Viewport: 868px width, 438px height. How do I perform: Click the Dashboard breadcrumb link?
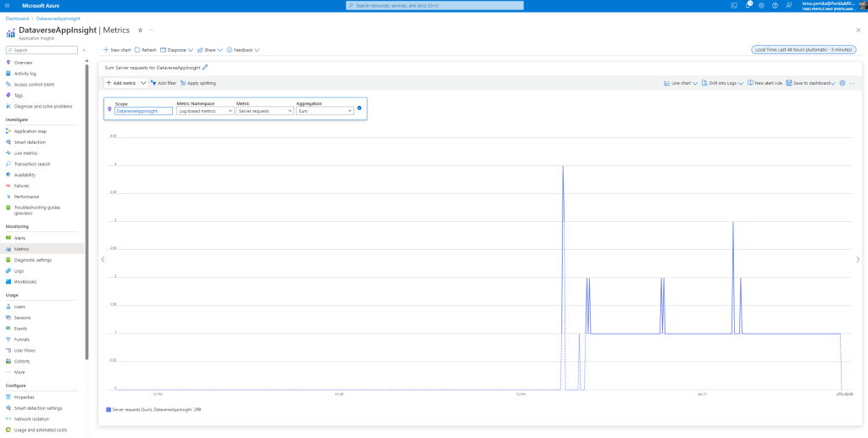click(x=18, y=18)
